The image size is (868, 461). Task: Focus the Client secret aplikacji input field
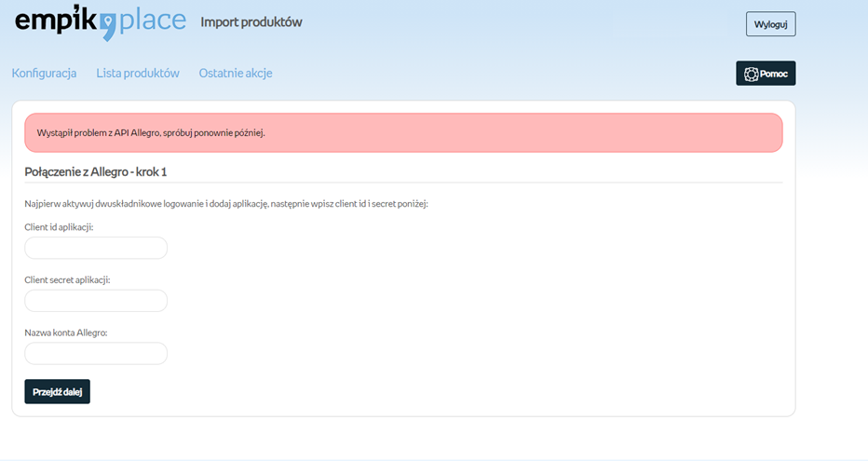point(96,301)
